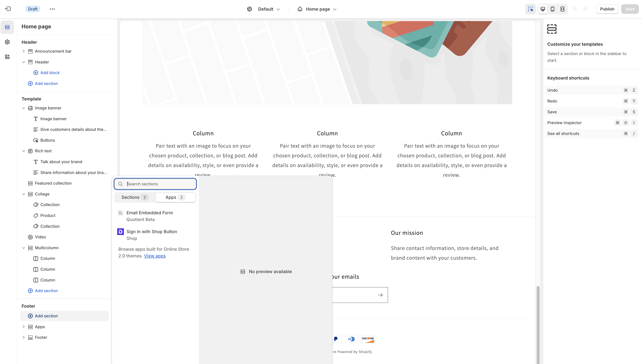Open the View apps link
This screenshot has height=364, width=642.
155,256
